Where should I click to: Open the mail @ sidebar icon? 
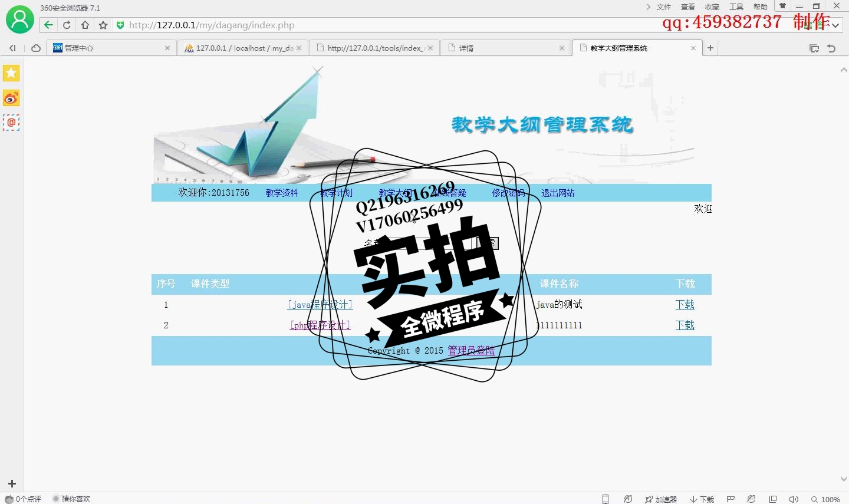(11, 123)
